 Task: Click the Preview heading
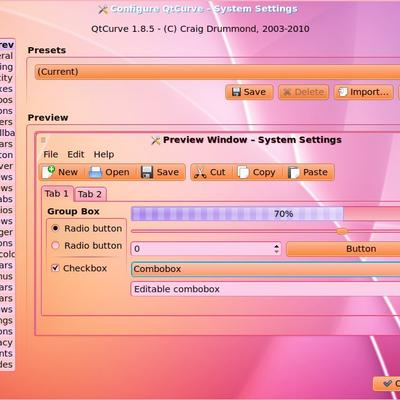click(48, 118)
